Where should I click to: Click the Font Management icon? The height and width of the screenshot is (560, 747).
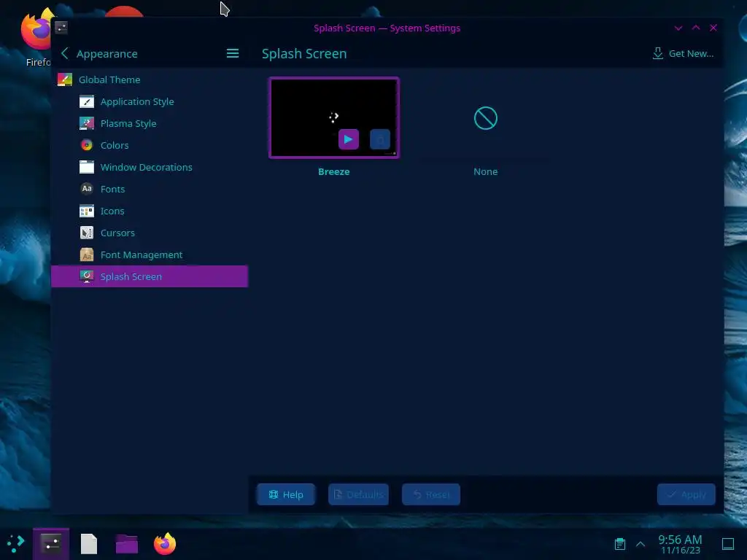click(x=87, y=254)
